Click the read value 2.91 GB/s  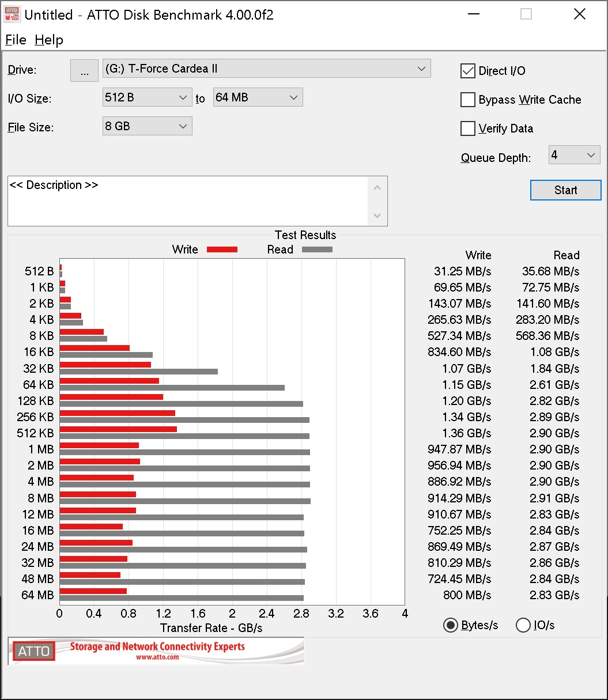[554, 498]
